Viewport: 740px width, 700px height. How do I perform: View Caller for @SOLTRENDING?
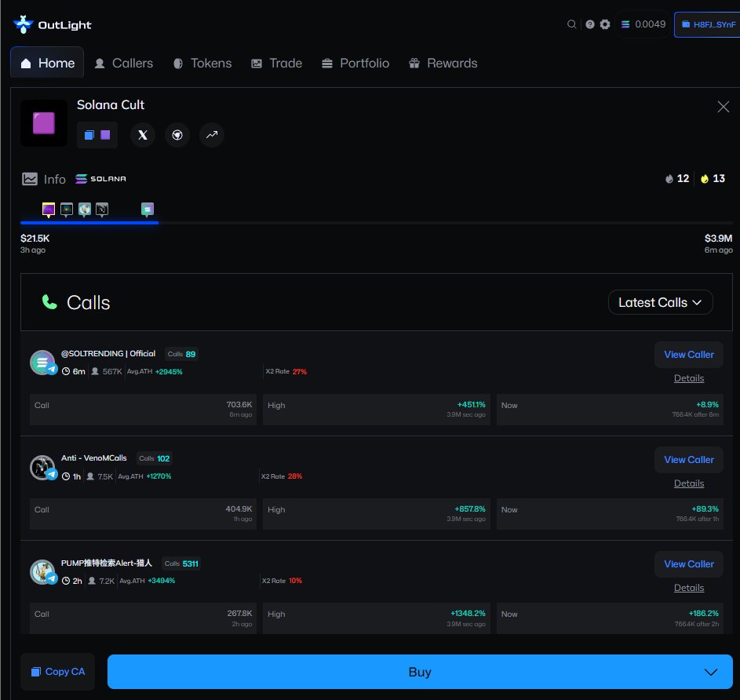point(688,355)
